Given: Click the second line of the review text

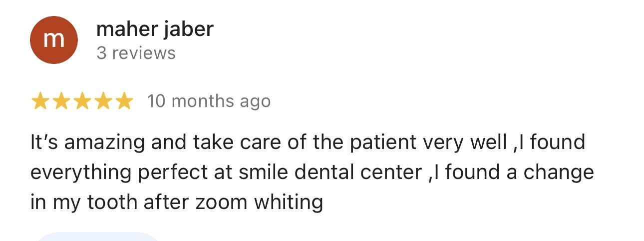Looking at the screenshot, I should [312, 172].
